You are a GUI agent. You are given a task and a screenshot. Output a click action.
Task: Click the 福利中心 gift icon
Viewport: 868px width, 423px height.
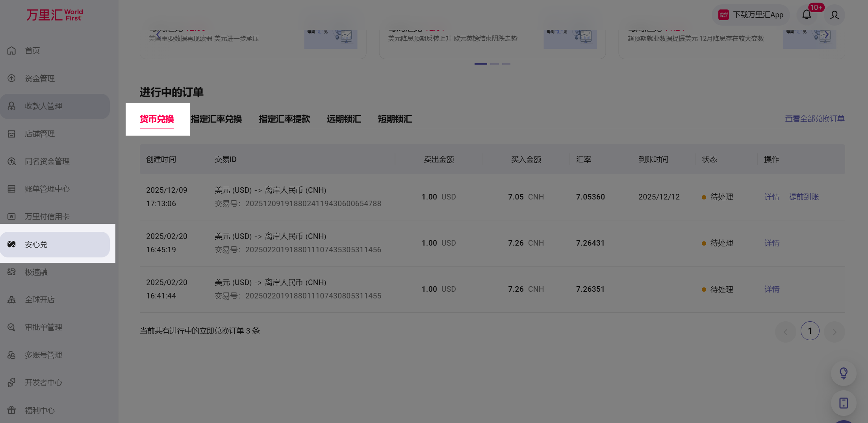(x=12, y=410)
